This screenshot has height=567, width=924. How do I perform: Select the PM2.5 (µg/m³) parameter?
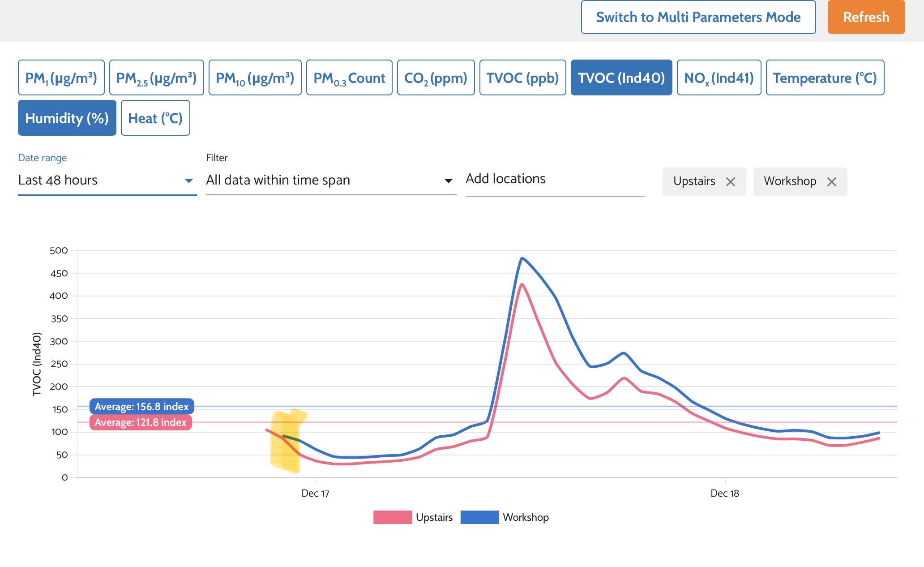(156, 78)
